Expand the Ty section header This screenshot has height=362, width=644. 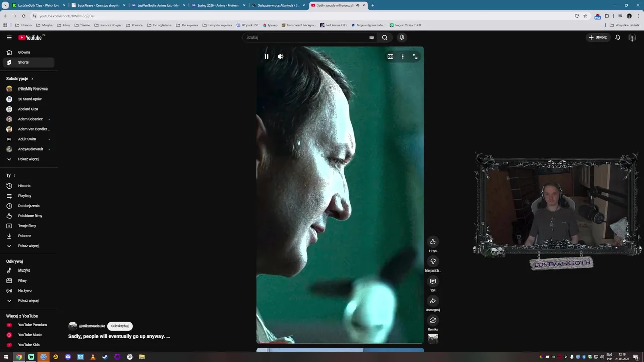(11, 175)
